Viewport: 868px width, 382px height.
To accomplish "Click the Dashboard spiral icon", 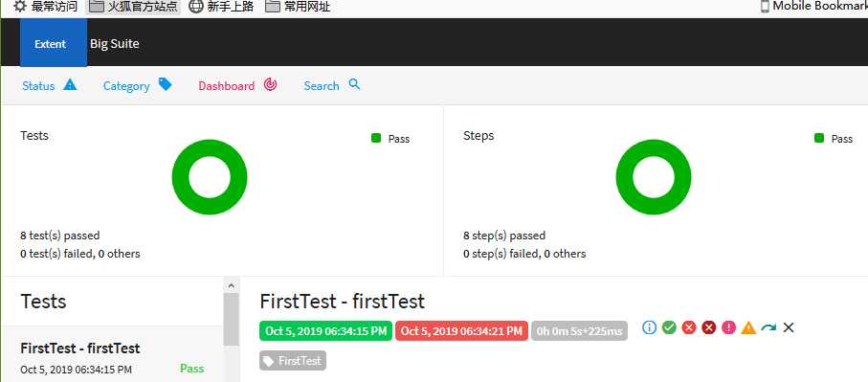I will pyautogui.click(x=270, y=84).
